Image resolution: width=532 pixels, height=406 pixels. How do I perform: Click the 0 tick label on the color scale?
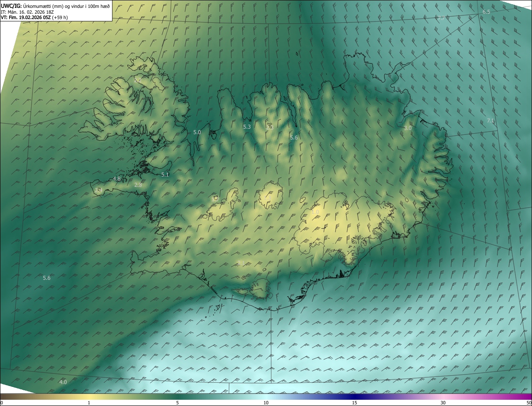(2, 403)
